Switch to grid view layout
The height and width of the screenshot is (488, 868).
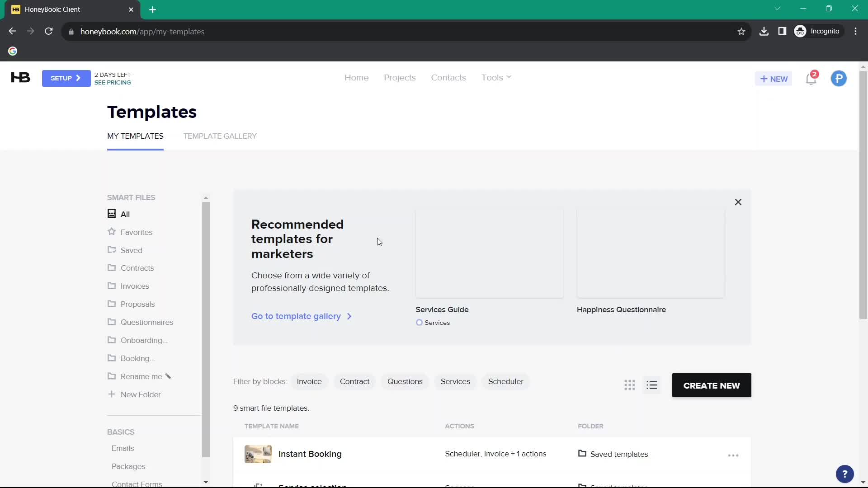tap(630, 385)
